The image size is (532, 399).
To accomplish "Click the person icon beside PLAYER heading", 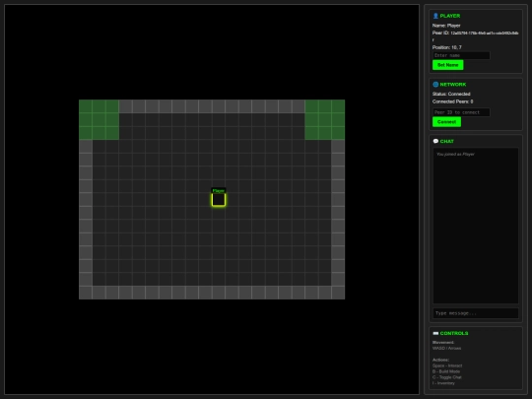I will (435, 16).
